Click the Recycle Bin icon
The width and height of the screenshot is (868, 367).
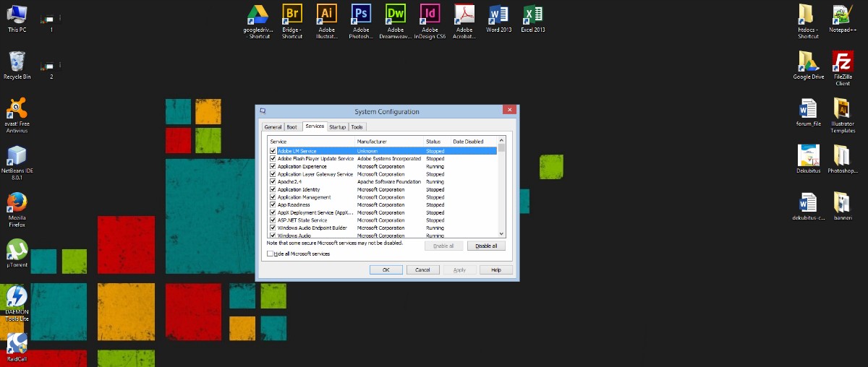17,61
